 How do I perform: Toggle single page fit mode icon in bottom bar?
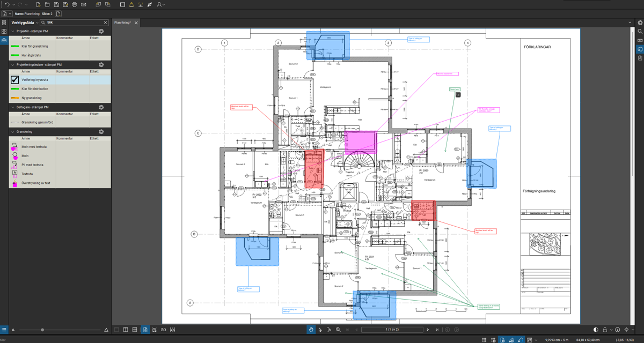(x=145, y=330)
